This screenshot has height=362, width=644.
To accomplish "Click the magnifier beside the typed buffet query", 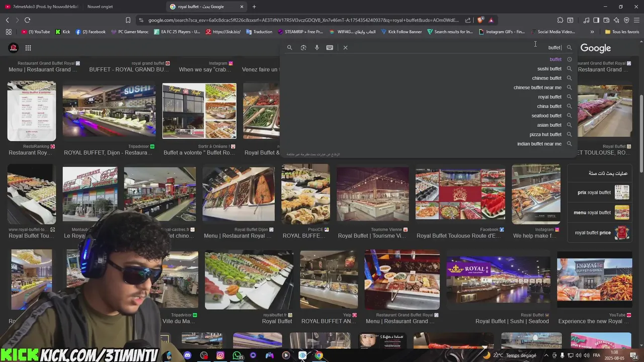I will 569,47.
